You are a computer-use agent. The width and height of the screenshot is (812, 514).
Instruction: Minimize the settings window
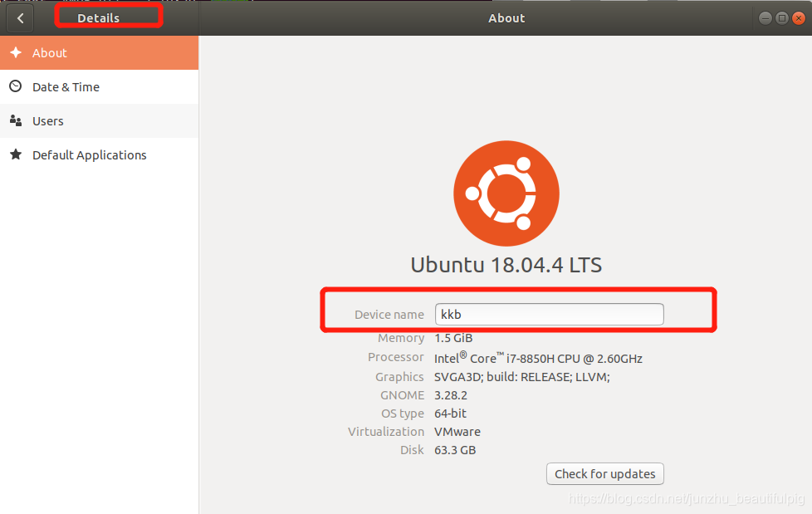click(x=765, y=18)
